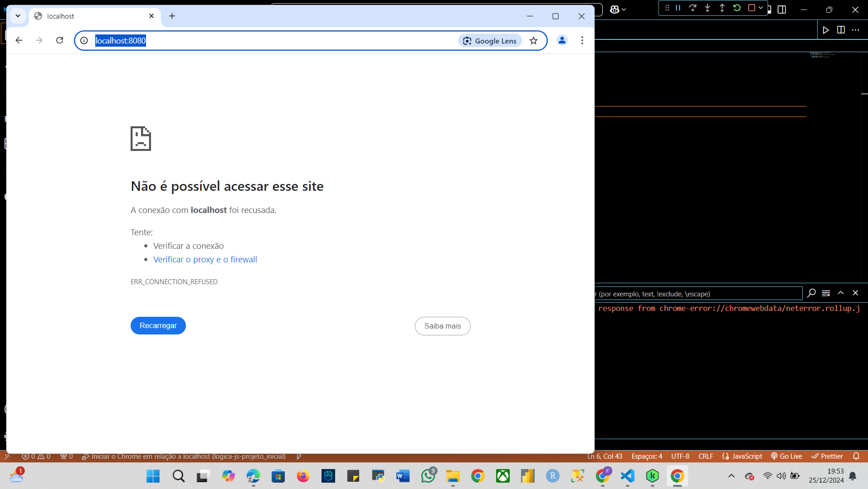Open Chrome's three-dot menu
Screen dimensions: 868x489
pos(582,40)
